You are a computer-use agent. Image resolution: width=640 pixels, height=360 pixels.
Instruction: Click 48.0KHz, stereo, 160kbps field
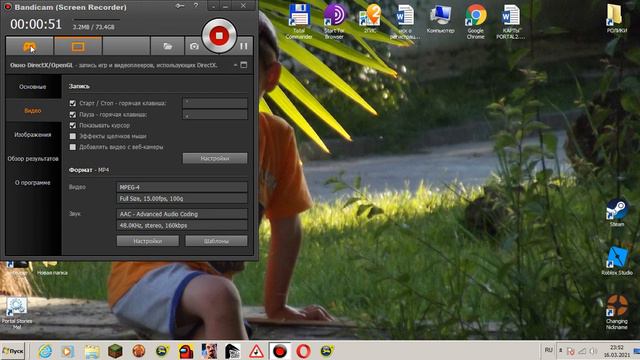click(x=182, y=225)
